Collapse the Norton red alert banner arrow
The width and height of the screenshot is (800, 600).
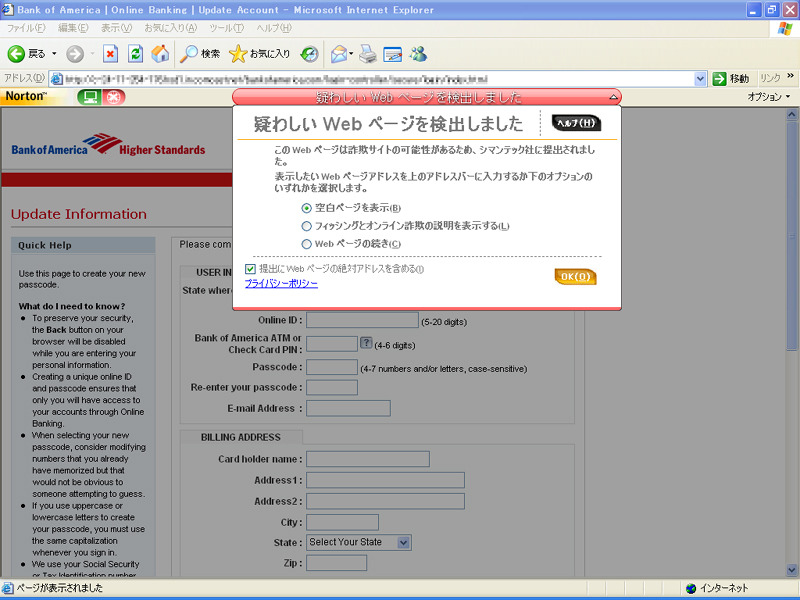click(614, 96)
